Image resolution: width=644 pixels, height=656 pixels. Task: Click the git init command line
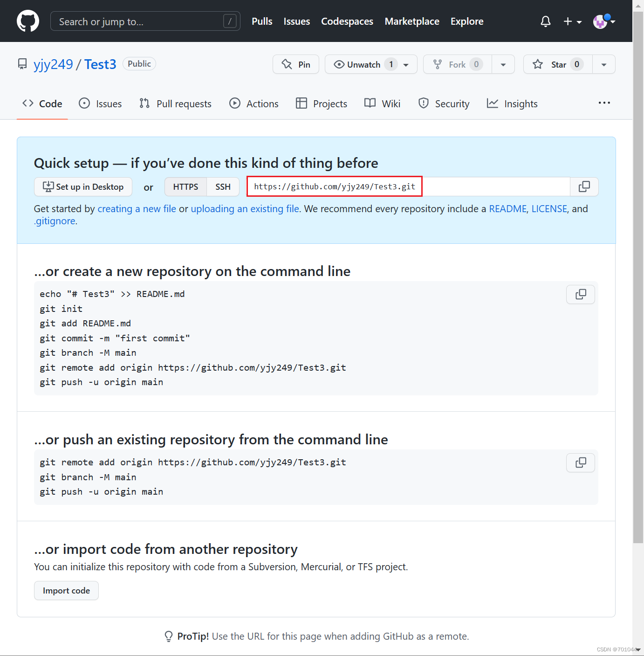click(61, 309)
